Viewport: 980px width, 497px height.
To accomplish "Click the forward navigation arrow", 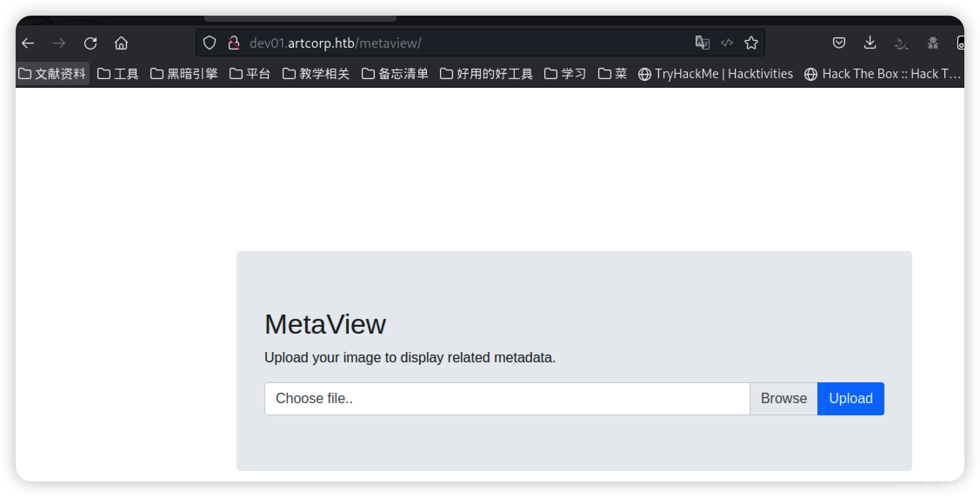I will click(59, 43).
